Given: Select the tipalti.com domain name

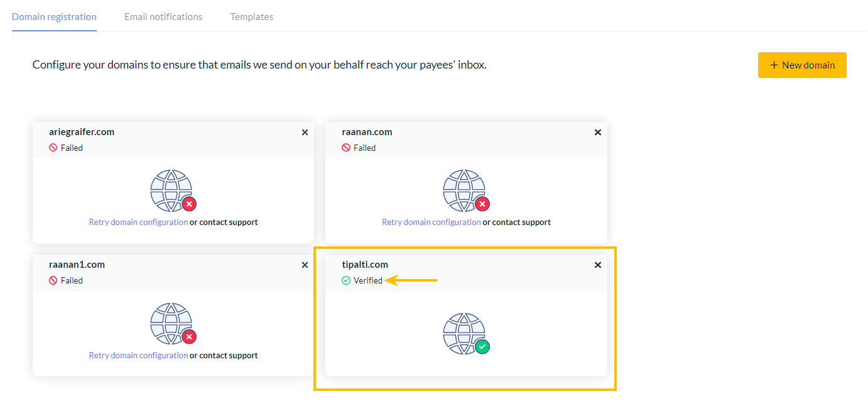Looking at the screenshot, I should coord(365,265).
